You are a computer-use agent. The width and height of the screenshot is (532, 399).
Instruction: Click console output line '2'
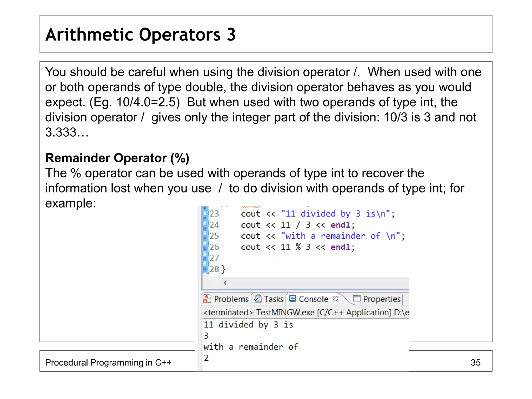[x=206, y=358]
